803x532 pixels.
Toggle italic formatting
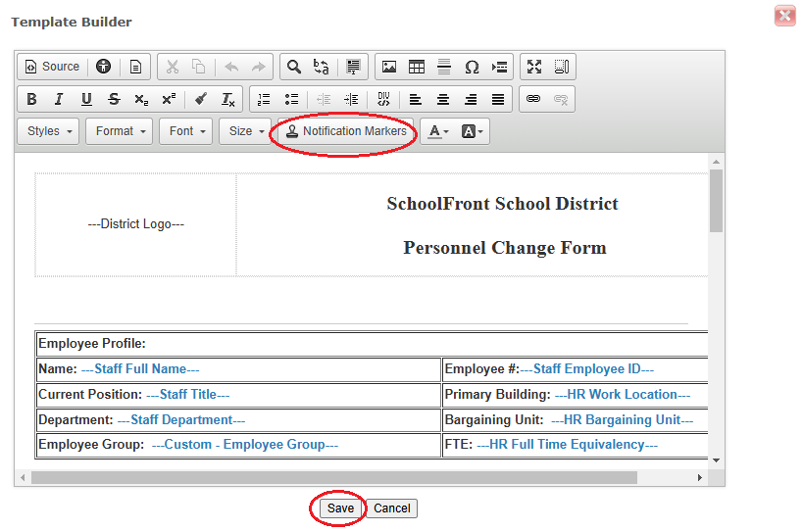coord(59,99)
